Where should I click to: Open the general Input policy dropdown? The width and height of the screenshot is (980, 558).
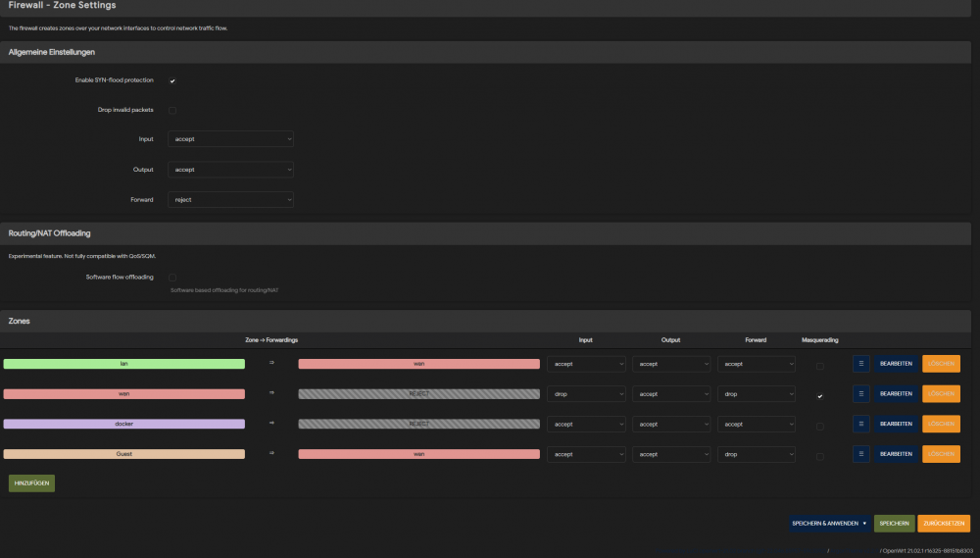pos(230,139)
